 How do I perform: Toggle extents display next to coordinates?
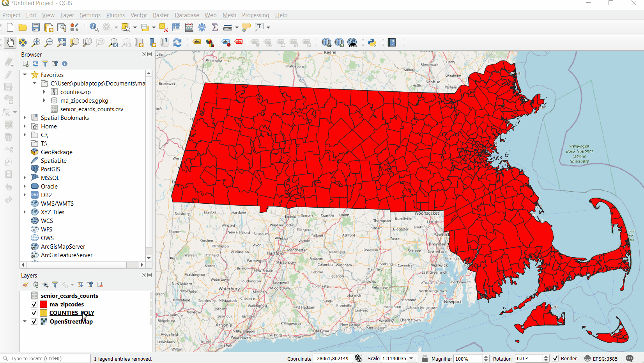[x=359, y=358]
